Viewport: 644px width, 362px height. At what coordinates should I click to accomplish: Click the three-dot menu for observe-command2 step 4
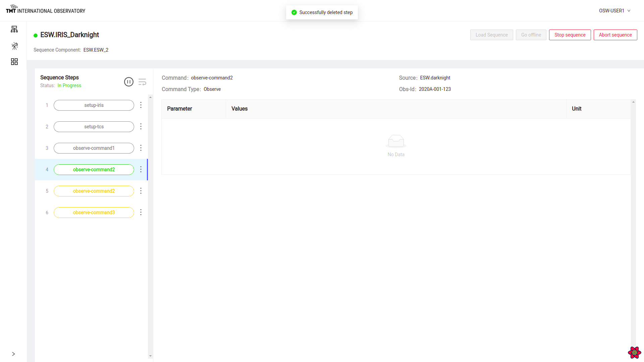(141, 169)
